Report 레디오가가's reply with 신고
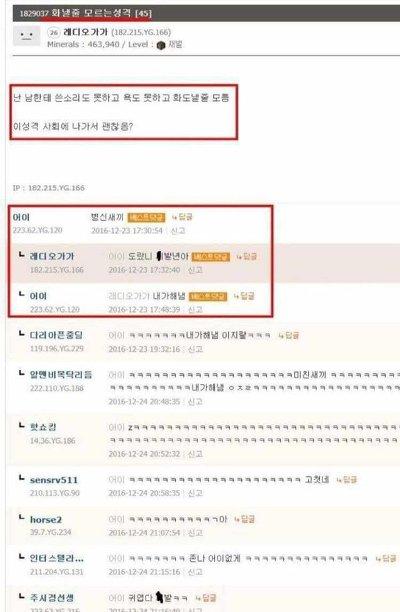Image resolution: width=400 pixels, height=612 pixels. 195,270
